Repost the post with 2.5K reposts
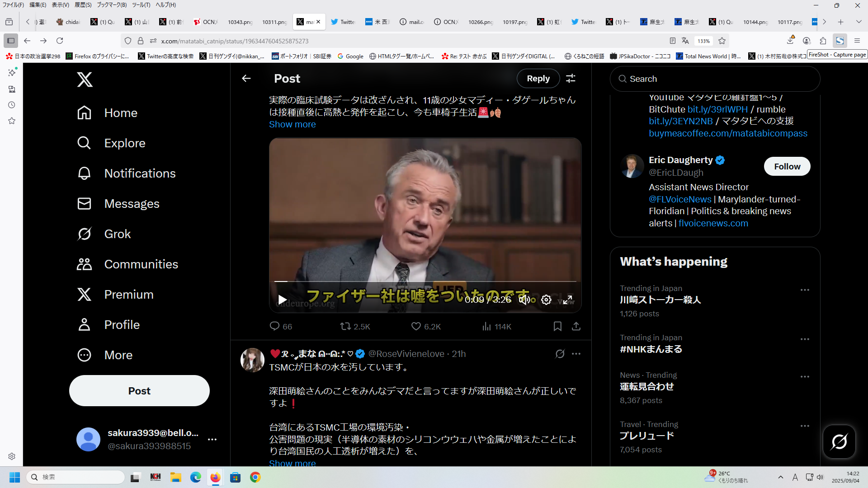Image resolution: width=868 pixels, height=488 pixels. (345, 326)
